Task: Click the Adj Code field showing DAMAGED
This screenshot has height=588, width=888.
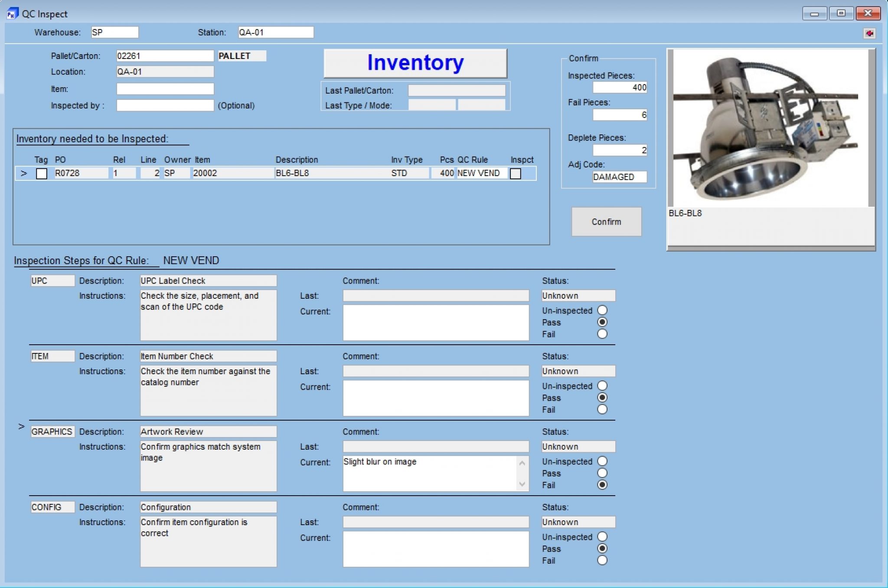Action: coord(620,177)
